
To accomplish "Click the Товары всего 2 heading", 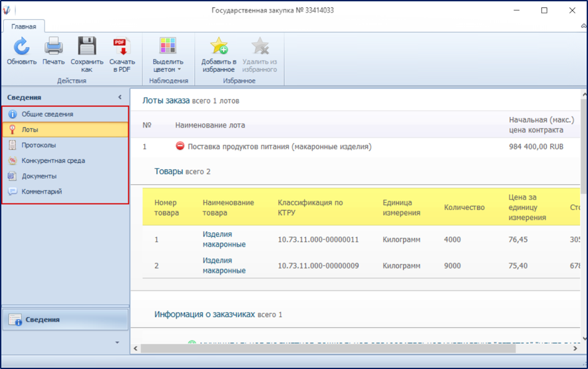I will (x=182, y=172).
